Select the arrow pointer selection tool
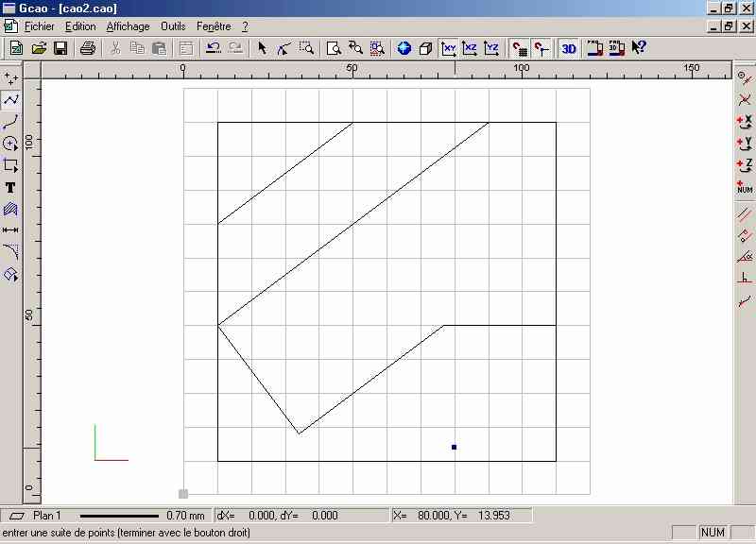Screen dimensions: 756x544 pyautogui.click(x=262, y=48)
